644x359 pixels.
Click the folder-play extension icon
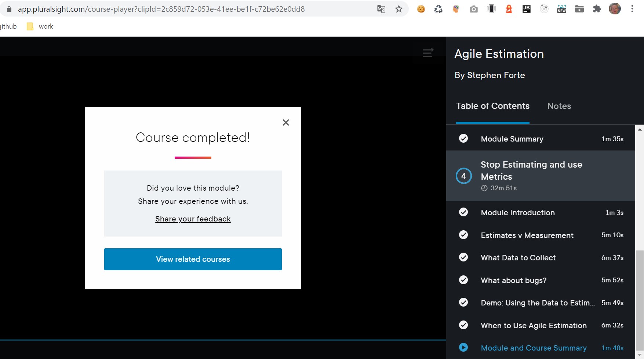click(x=579, y=9)
